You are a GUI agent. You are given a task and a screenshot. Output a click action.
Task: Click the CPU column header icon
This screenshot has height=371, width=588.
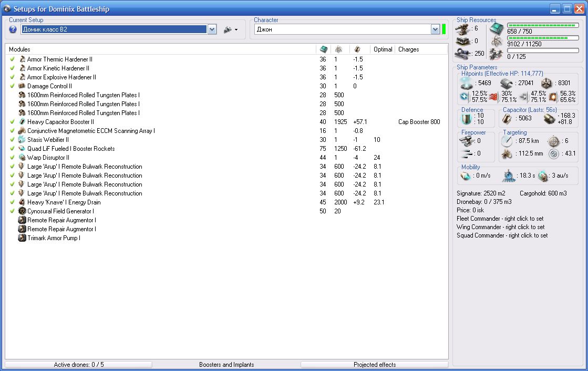click(x=324, y=49)
